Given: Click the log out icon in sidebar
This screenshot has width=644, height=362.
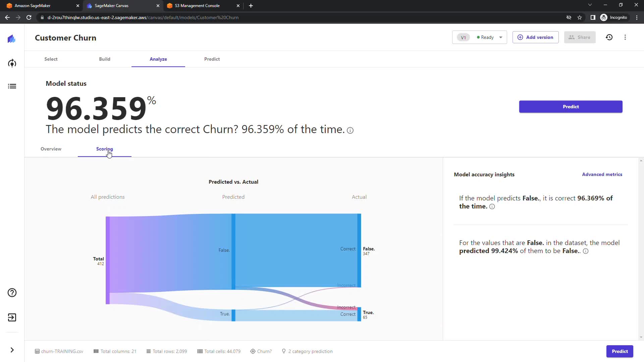Looking at the screenshot, I should pos(12,317).
